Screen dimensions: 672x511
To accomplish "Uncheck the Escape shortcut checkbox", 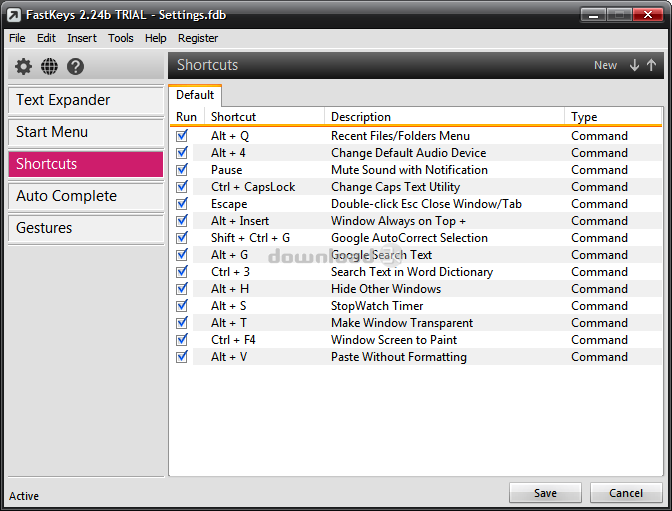I will coord(182,204).
